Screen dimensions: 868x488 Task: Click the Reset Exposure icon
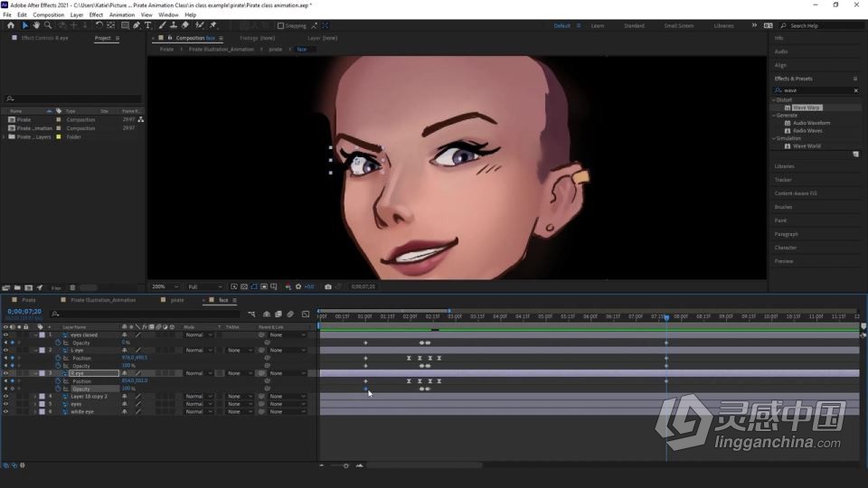pyautogui.click(x=299, y=286)
